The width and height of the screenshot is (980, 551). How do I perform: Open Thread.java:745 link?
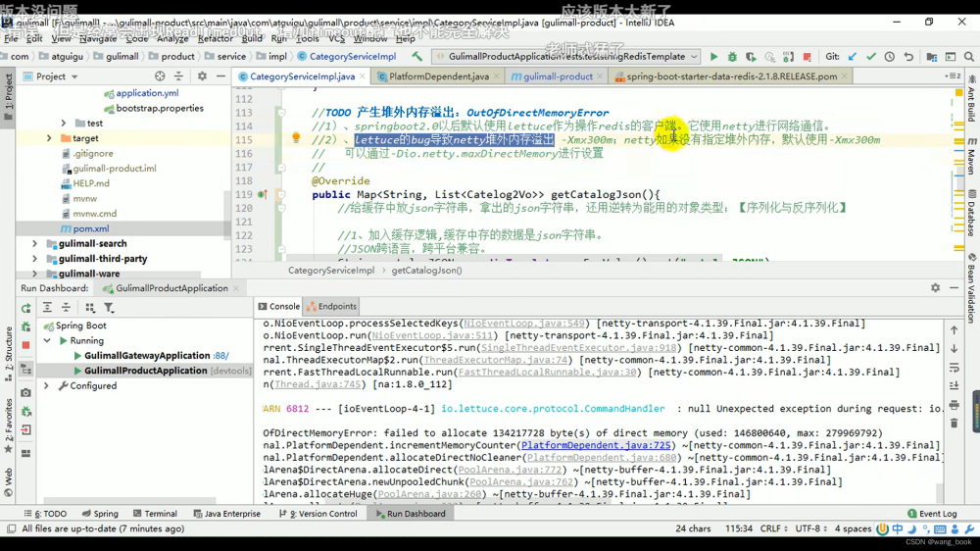tap(318, 384)
